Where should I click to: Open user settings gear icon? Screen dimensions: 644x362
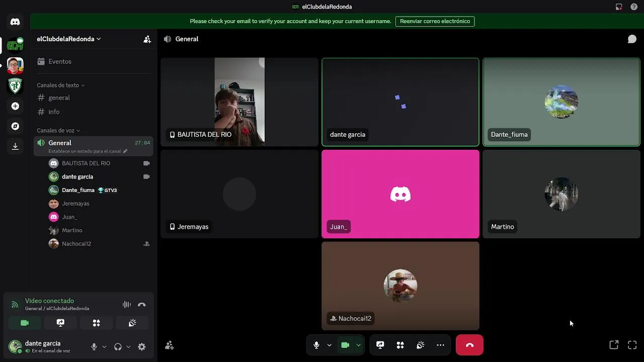click(142, 346)
